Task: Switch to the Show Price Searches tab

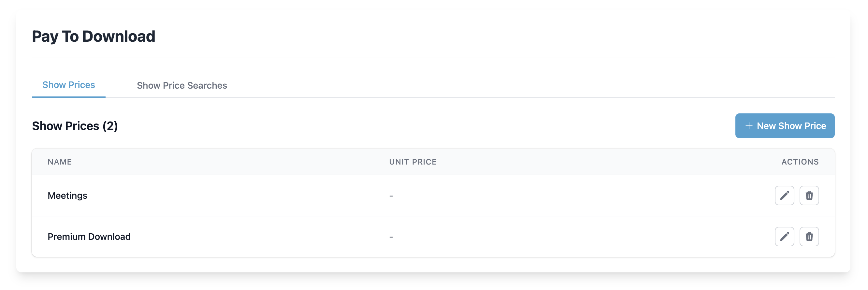Action: 182,86
